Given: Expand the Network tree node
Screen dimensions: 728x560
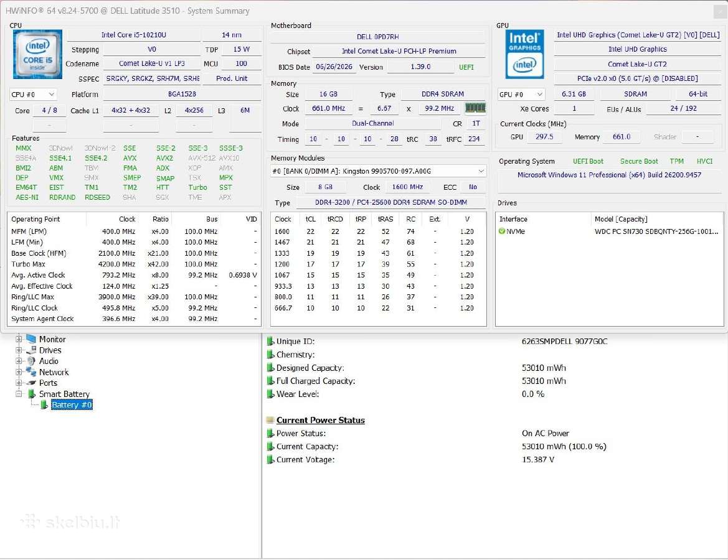Looking at the screenshot, I should [x=19, y=372].
